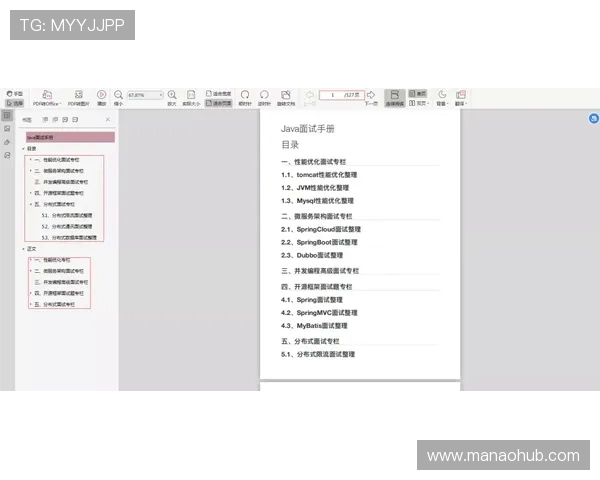Click the fourth bookmark toolbar icon

pos(75,120)
